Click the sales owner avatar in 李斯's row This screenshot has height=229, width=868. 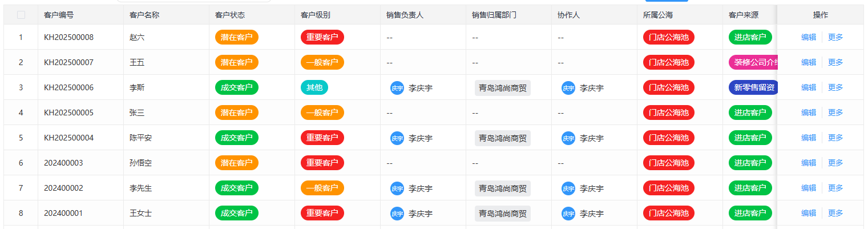pos(397,88)
